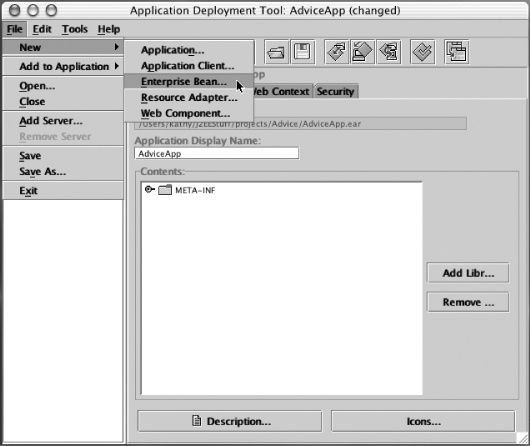
Task: Click the Add Libr... button
Action: [x=468, y=273]
